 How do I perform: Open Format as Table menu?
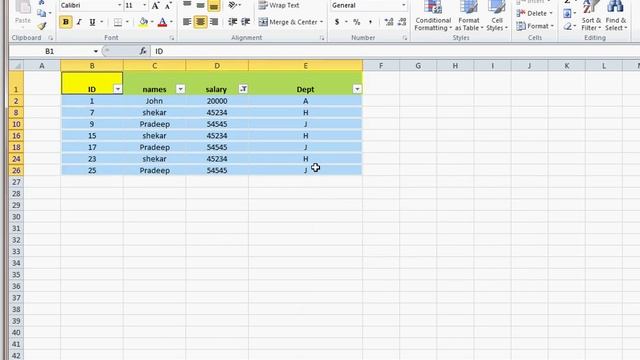coord(469,16)
